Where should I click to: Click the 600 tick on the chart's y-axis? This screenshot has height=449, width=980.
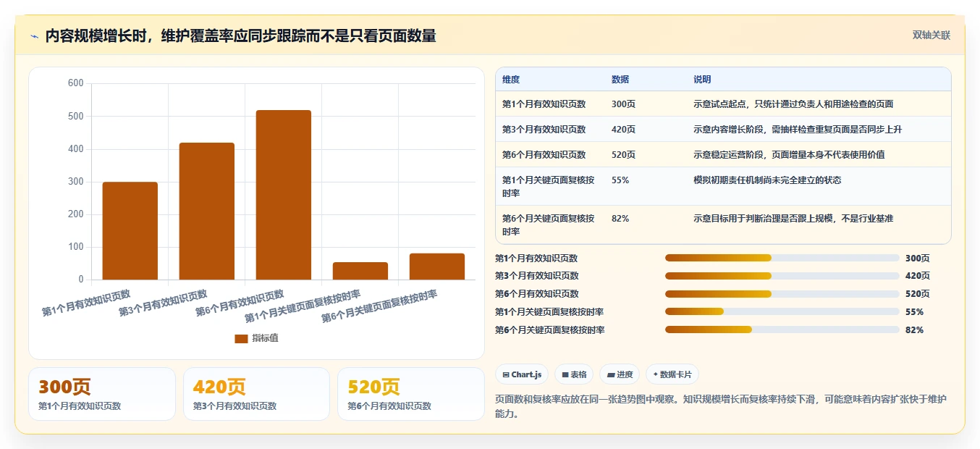[76, 83]
